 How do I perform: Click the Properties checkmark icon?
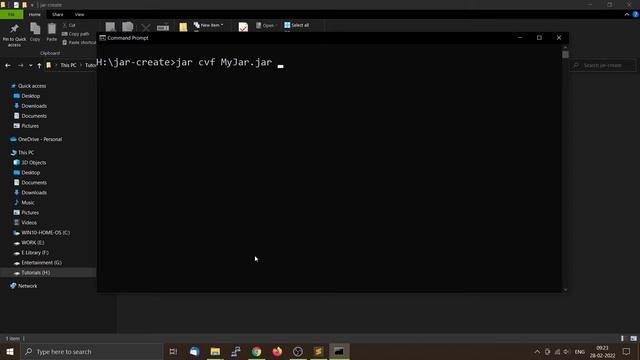point(243,27)
